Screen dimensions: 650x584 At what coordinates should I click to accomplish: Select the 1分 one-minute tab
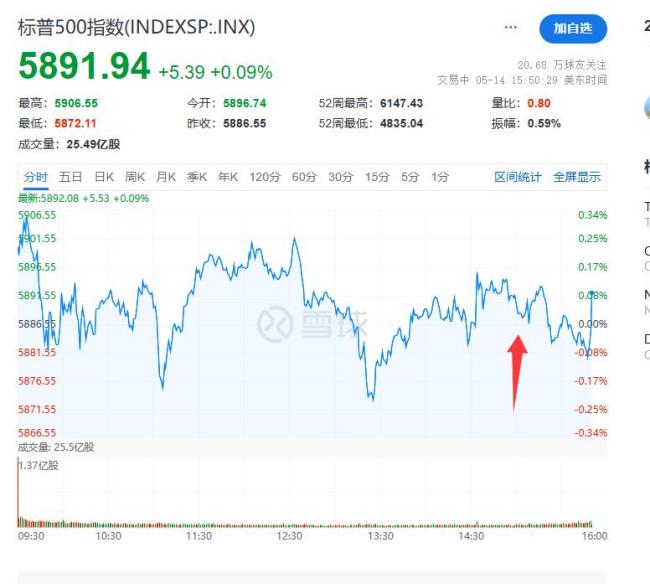(440, 177)
